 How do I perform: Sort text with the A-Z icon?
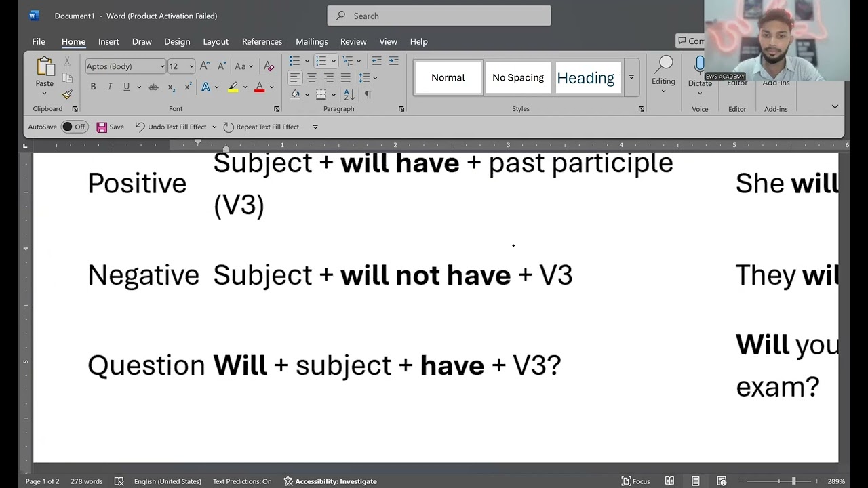[x=349, y=95]
